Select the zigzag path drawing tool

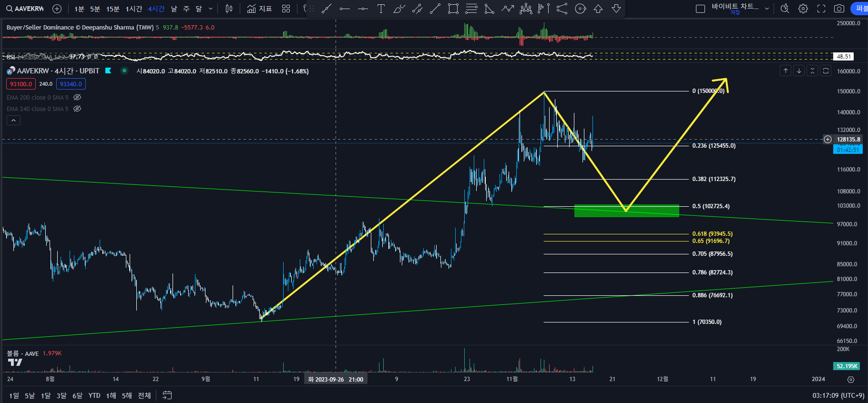(x=508, y=9)
